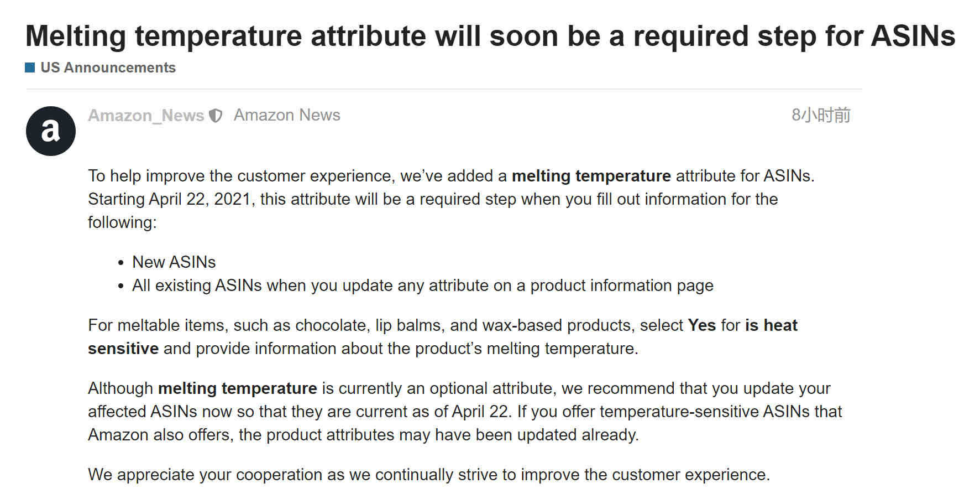The width and height of the screenshot is (980, 504).
Task: Click the 'We appreciate your cooperation' closing line
Action: [429, 475]
